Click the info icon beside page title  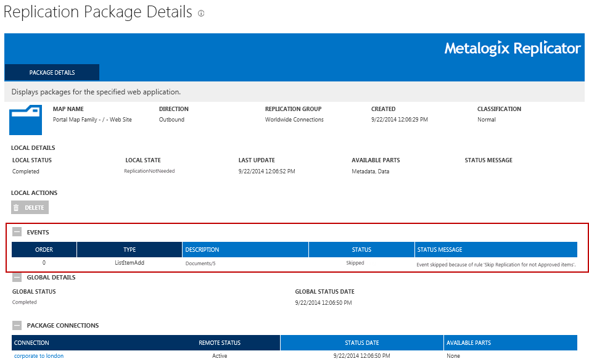[x=201, y=14]
